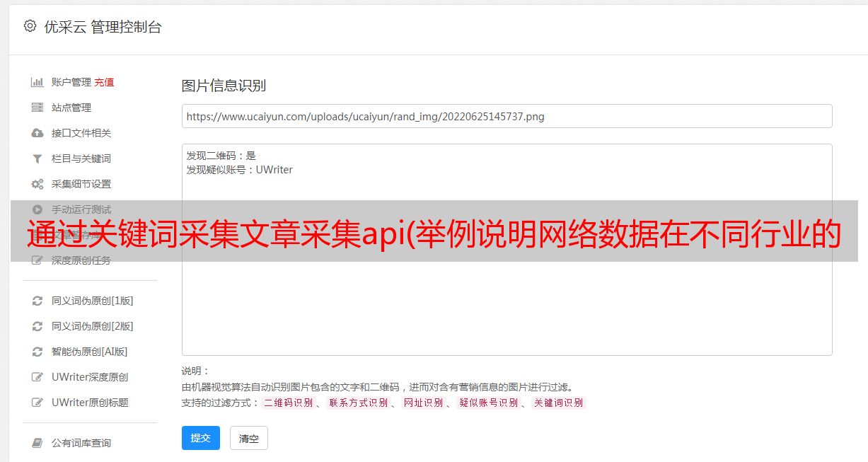The width and height of the screenshot is (868, 462).
Task: Click the 清空 button
Action: click(249, 438)
